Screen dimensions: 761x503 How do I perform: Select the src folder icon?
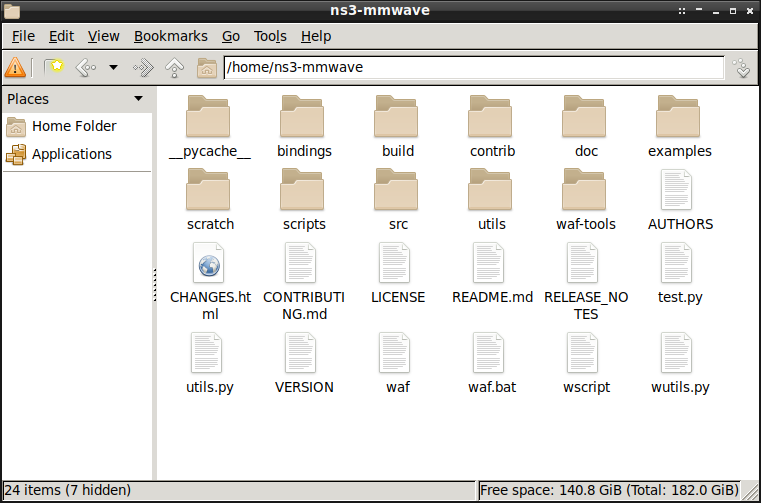396,189
